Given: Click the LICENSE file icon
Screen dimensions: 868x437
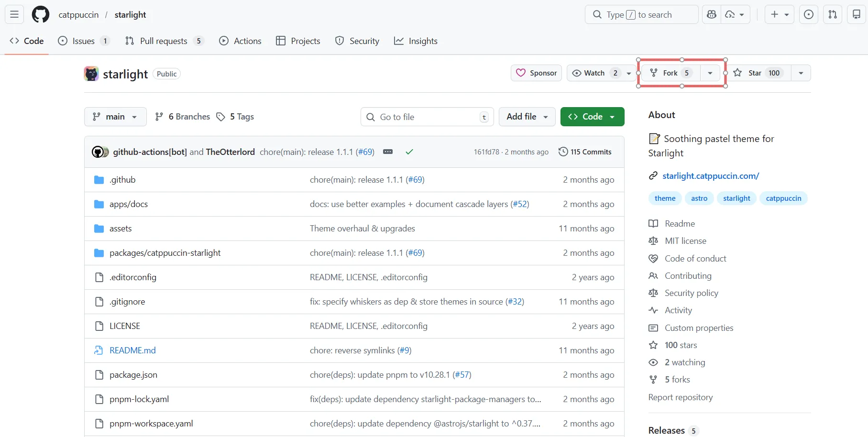Looking at the screenshot, I should point(99,326).
